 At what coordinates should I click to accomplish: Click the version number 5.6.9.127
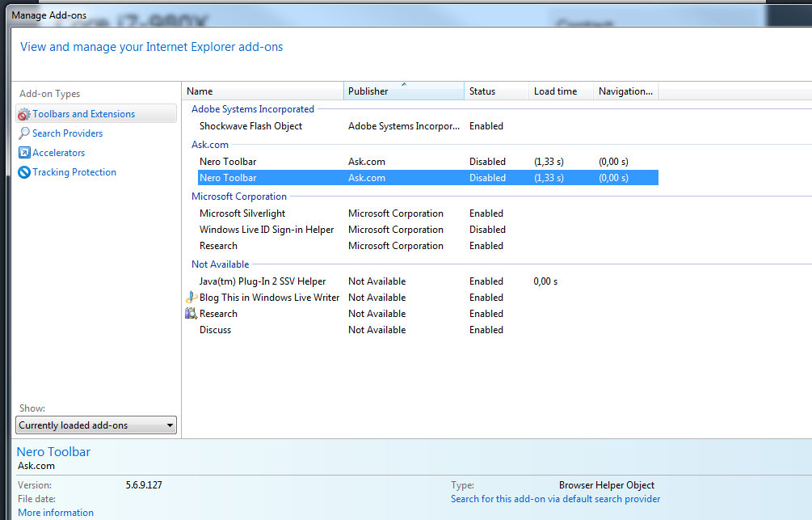[144, 485]
